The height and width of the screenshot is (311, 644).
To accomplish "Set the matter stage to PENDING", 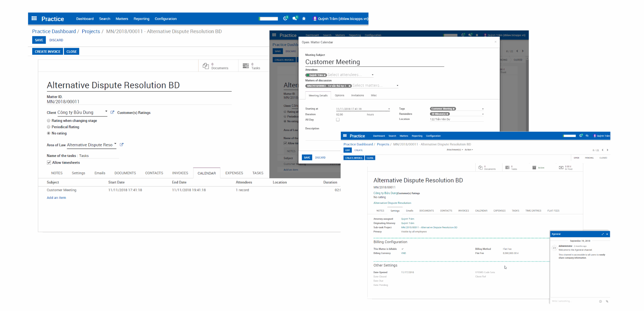I will point(589,158).
